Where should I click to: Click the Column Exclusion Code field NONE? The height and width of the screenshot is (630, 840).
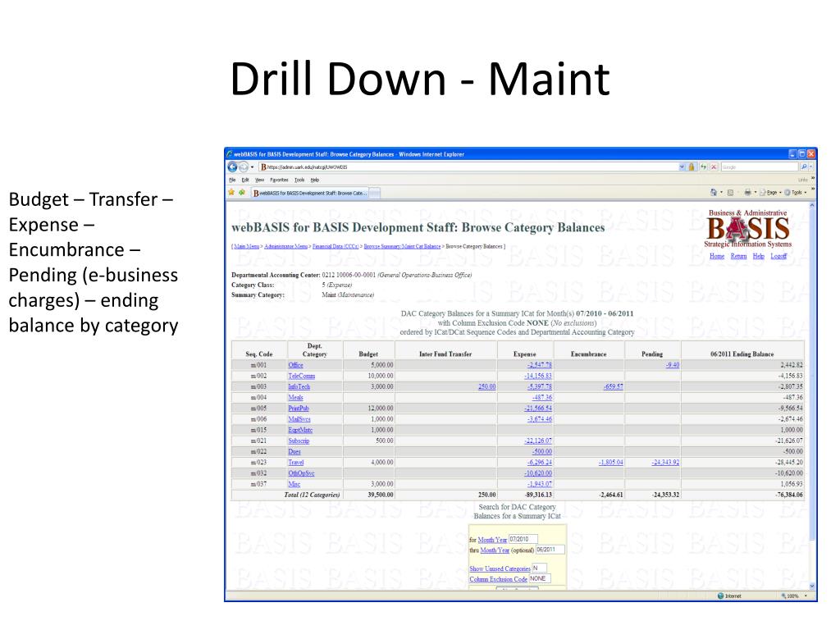pos(540,578)
